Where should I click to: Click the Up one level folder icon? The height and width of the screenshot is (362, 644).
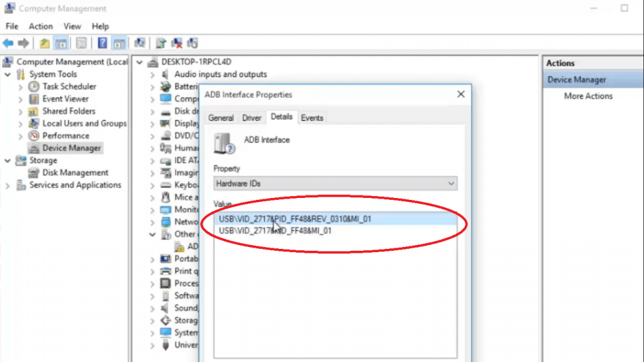pos(45,43)
